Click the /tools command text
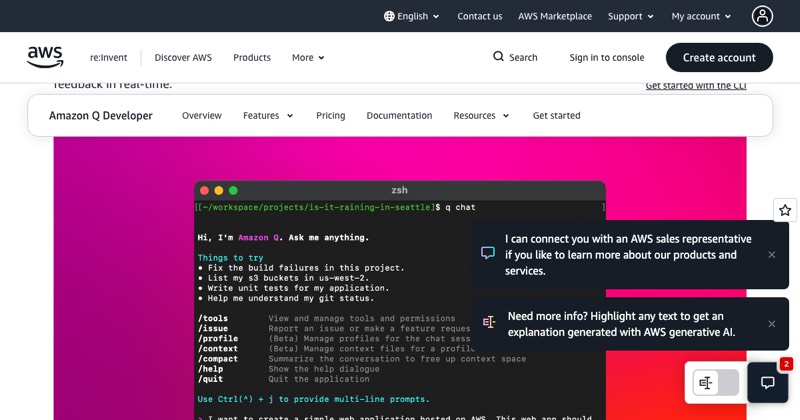The image size is (800, 420). pos(213,318)
